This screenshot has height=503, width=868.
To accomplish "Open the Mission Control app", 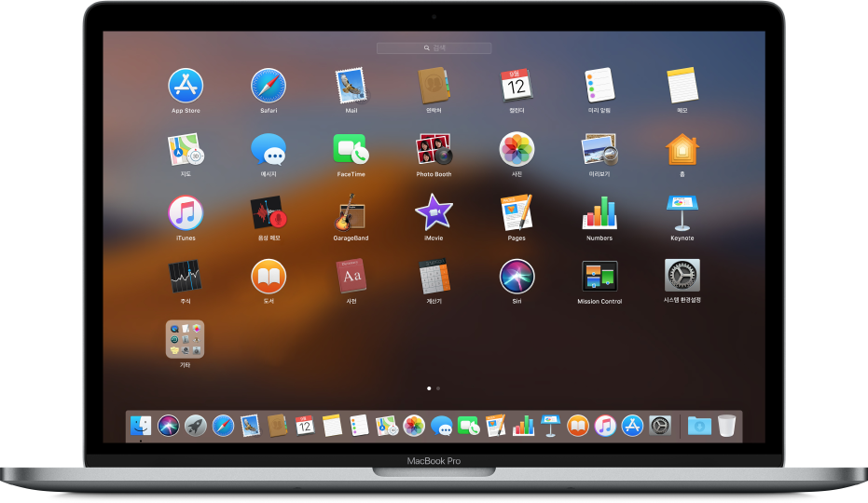I will tap(599, 276).
